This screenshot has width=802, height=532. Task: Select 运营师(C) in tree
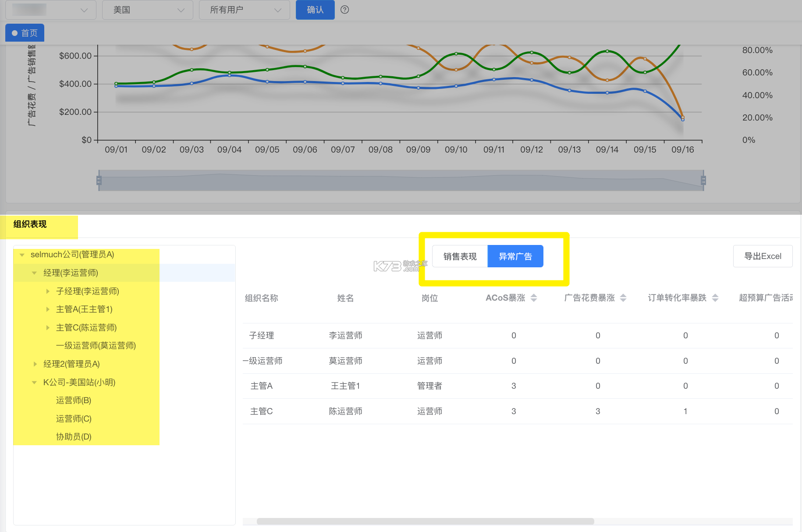[x=74, y=419]
